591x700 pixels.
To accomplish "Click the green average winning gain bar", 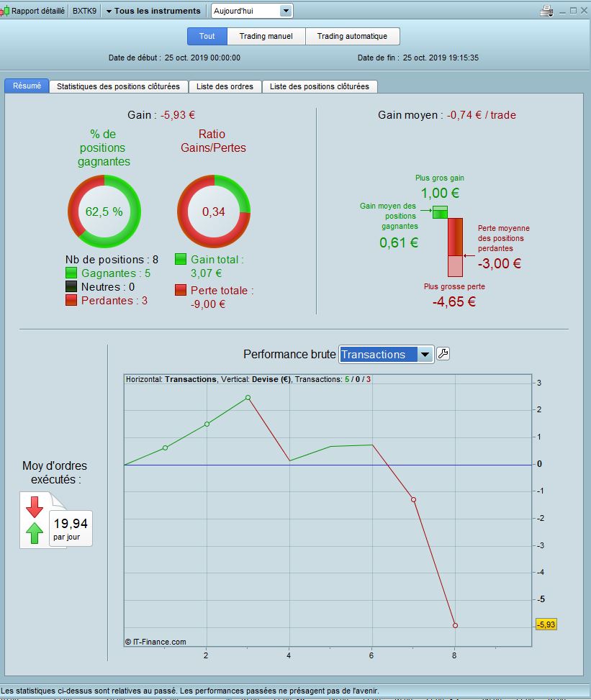I will 440,212.
